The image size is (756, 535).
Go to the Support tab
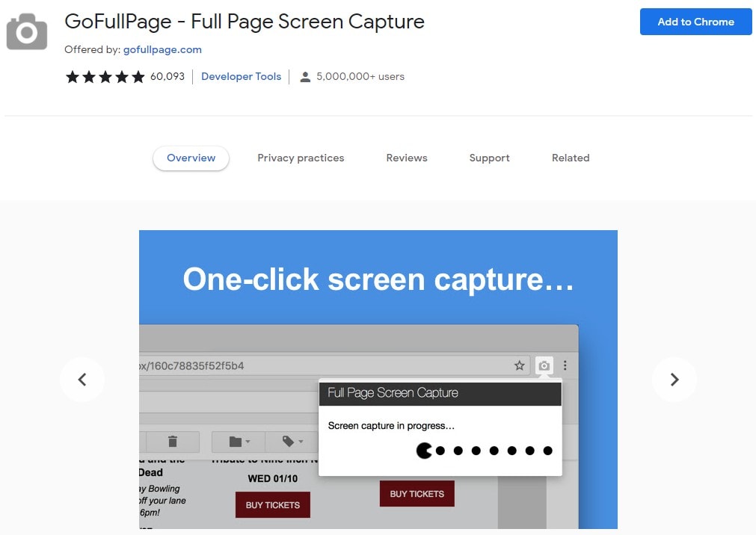[x=489, y=158]
